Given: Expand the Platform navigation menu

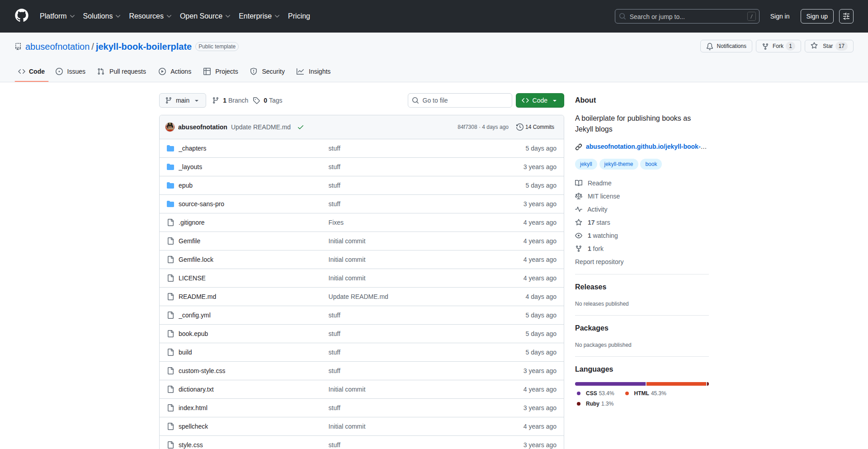Looking at the screenshot, I should point(57,16).
